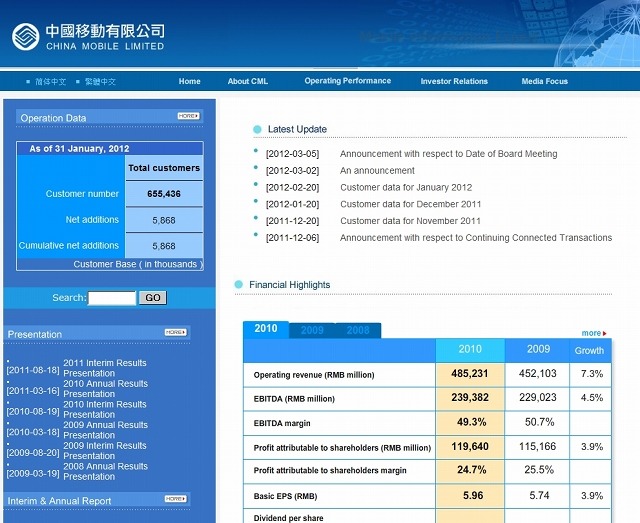The image size is (640, 523).
Task: Click EBITDA margin 49.3% cell
Action: [x=471, y=422]
